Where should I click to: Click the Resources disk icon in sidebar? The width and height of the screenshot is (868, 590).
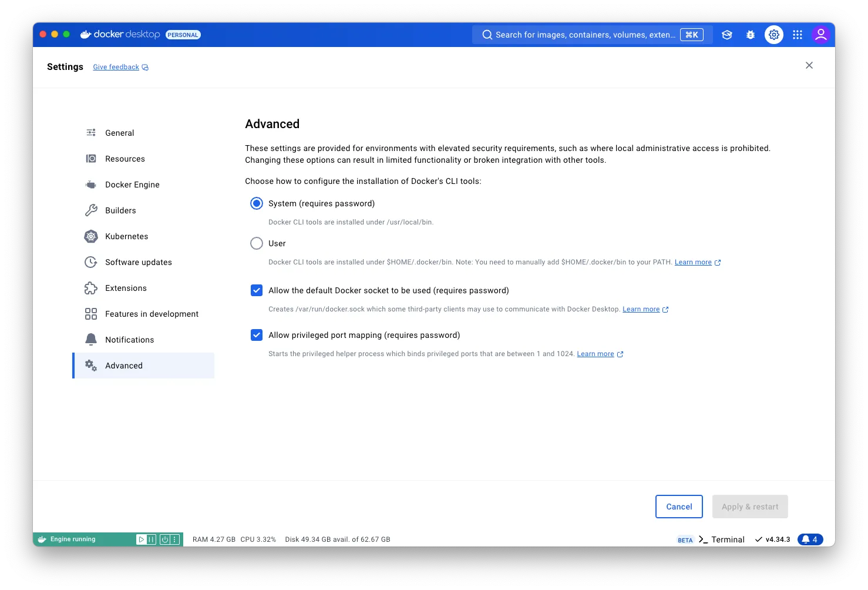[91, 159]
